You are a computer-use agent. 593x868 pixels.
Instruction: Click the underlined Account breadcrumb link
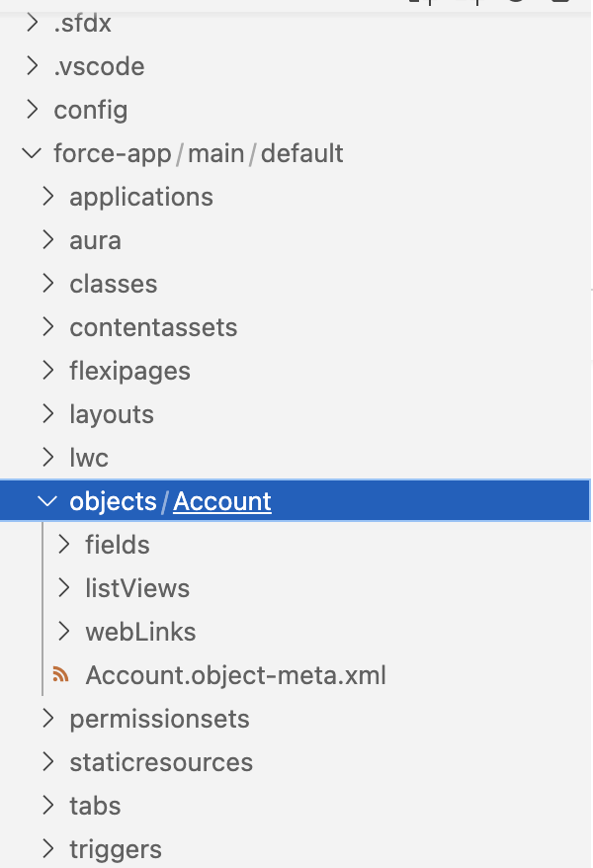221,501
